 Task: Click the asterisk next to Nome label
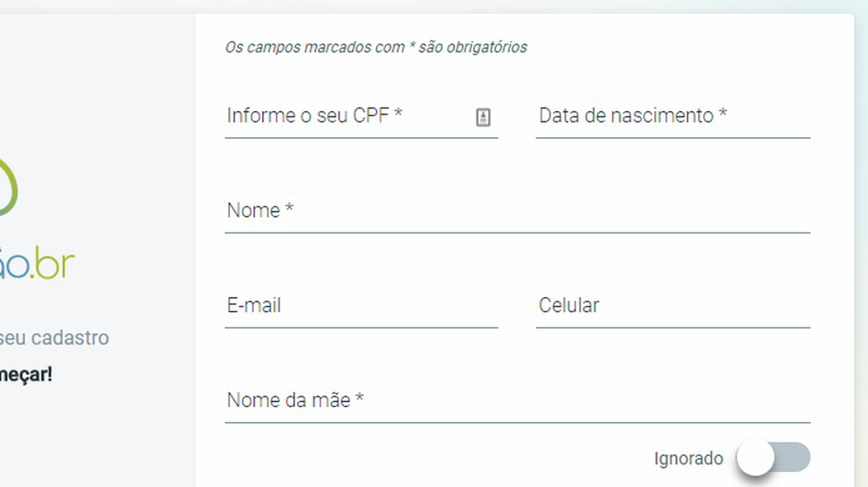coord(290,210)
